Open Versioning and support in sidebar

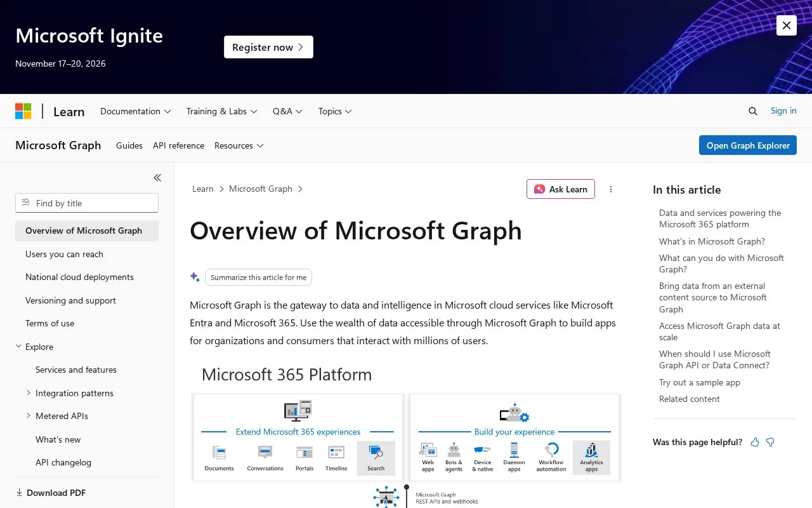click(87, 300)
